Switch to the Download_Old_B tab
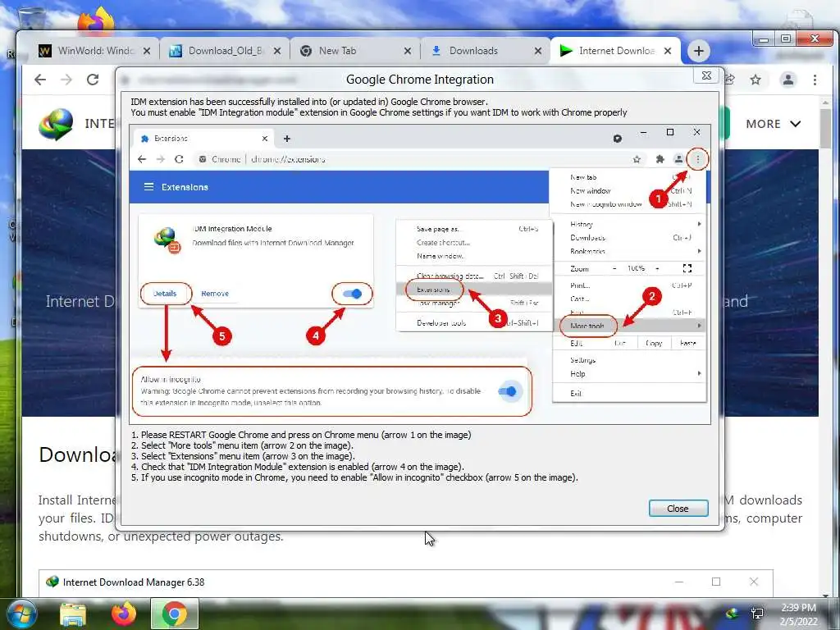The image size is (840, 630). (x=226, y=51)
